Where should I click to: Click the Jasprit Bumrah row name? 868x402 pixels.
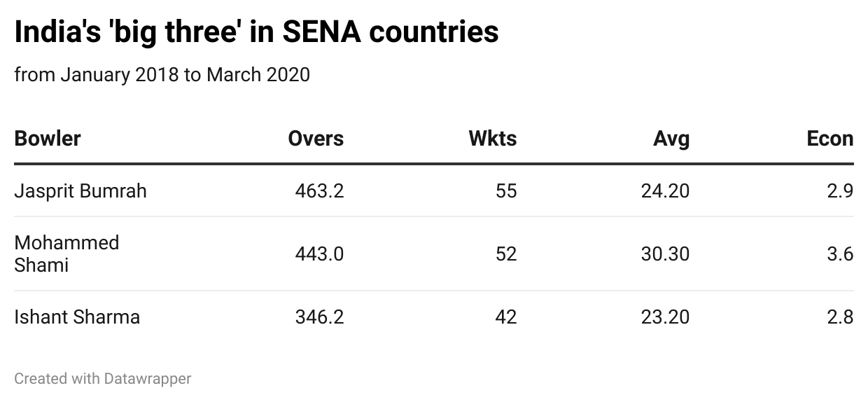(x=80, y=191)
